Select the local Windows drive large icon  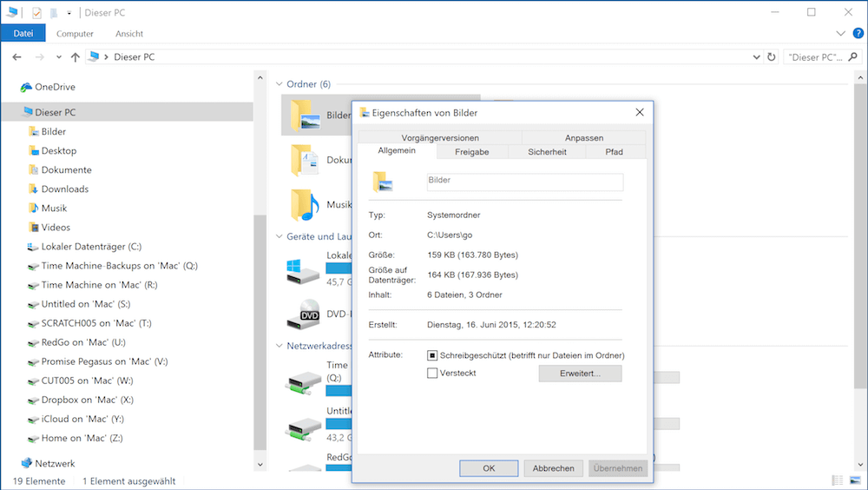(303, 272)
